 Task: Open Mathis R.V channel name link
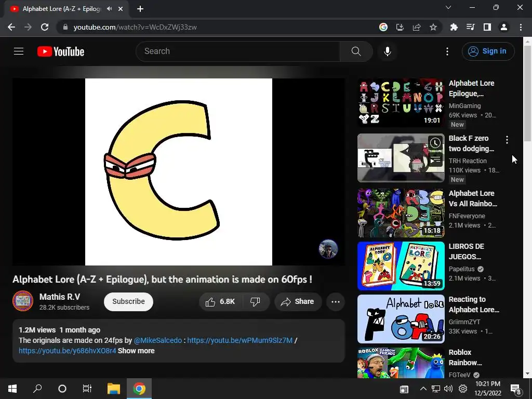(60, 297)
